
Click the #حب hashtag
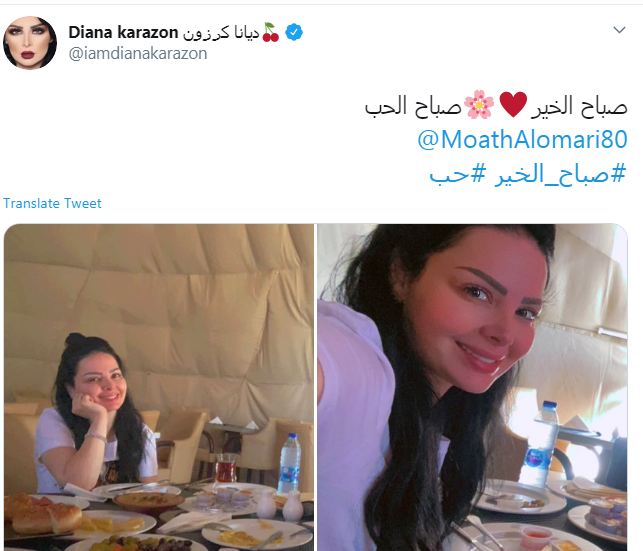tap(458, 175)
